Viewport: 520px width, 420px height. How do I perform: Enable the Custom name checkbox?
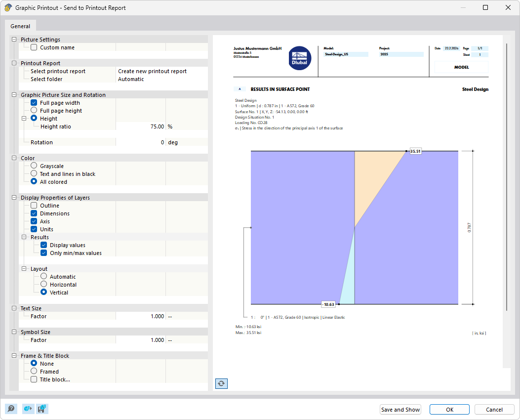pyautogui.click(x=34, y=47)
